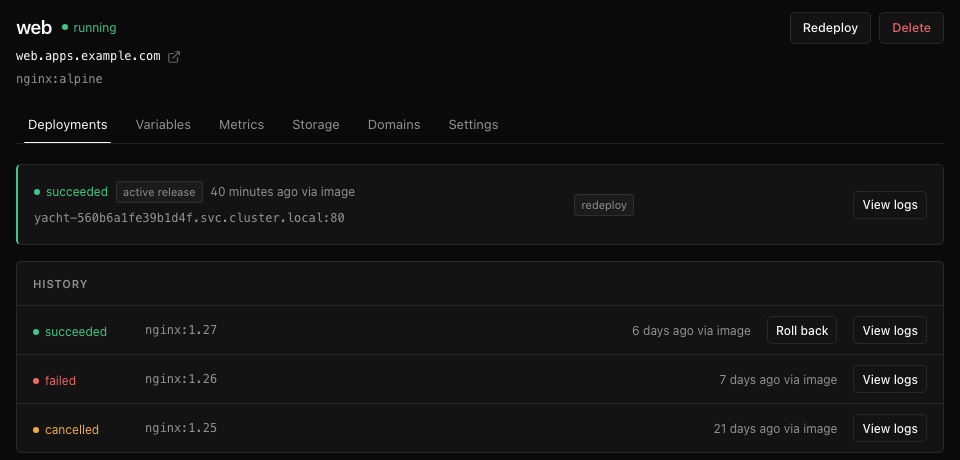The height and width of the screenshot is (460, 960).
Task: Click the nginx:1.25 image name
Action: (181, 428)
